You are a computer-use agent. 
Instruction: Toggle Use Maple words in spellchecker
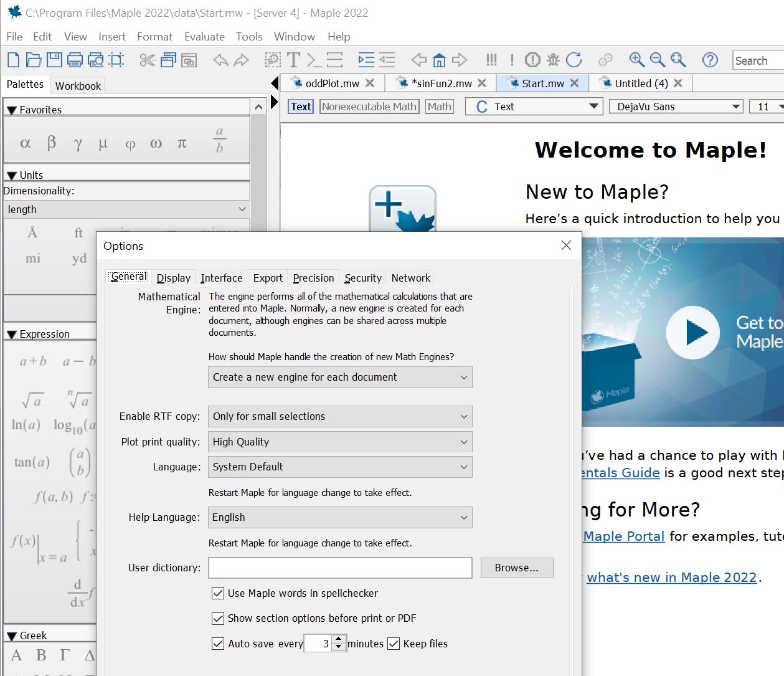point(218,593)
